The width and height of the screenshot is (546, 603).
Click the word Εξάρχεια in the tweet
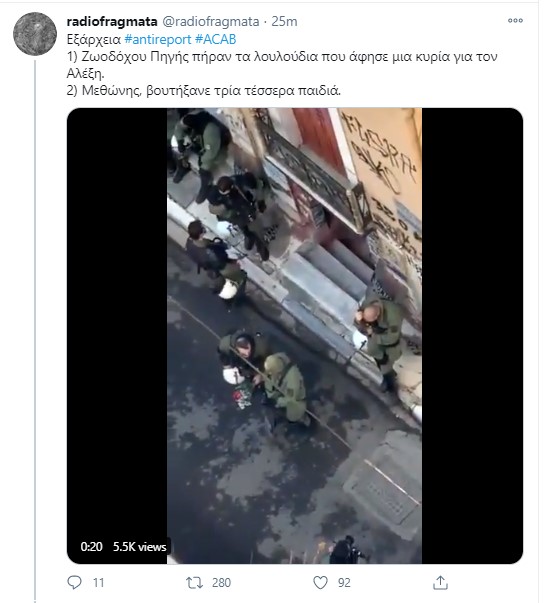94,40
